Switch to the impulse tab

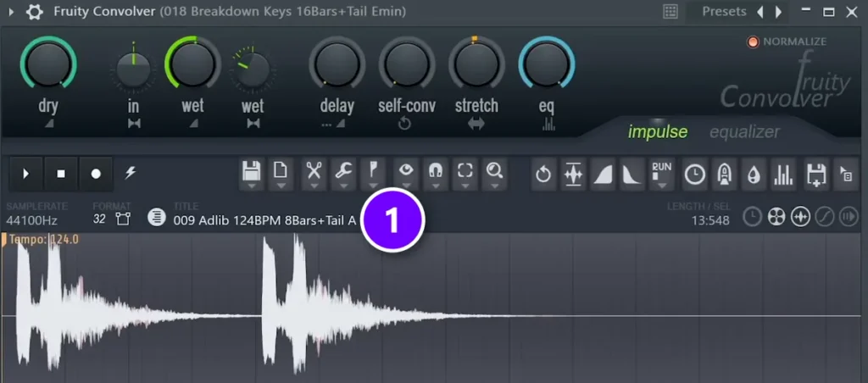coord(658,131)
